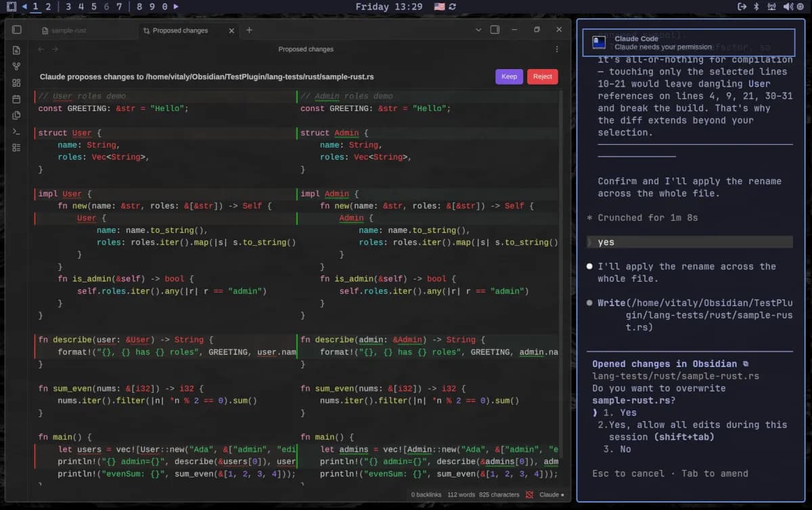Switch to workspace 5

(93, 7)
